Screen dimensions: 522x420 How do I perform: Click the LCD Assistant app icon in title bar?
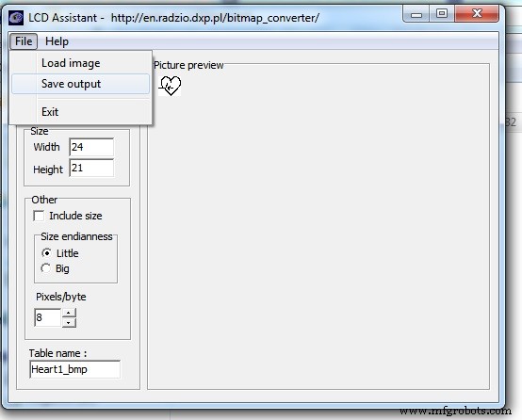[16, 18]
